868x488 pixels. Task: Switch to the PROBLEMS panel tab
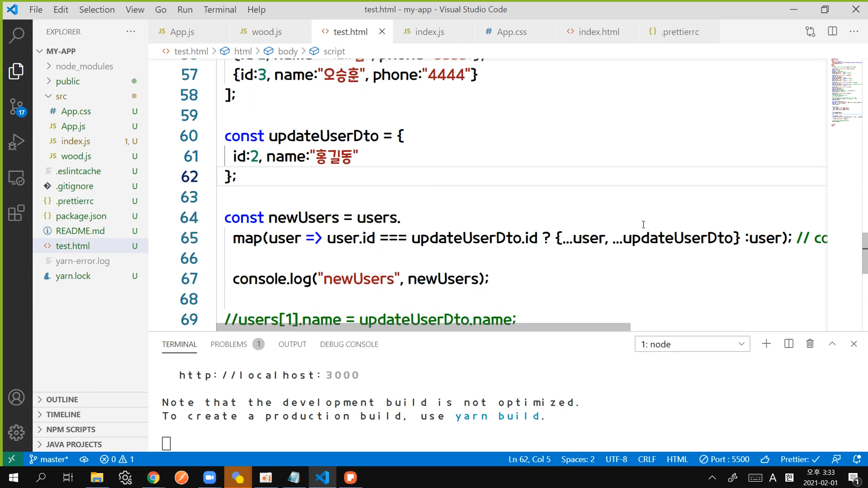[237, 344]
